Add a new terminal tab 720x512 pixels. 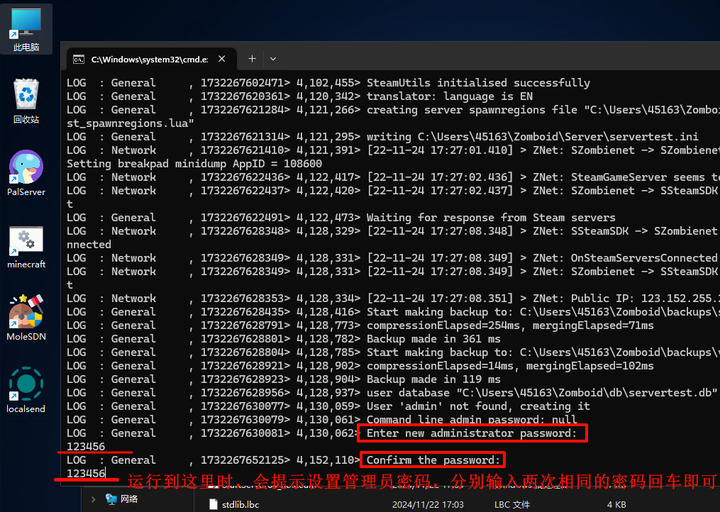pyautogui.click(x=252, y=59)
